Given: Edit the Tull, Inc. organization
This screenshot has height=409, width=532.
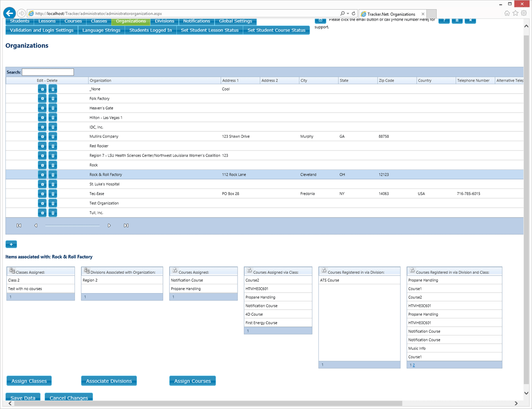Looking at the screenshot, I should pyautogui.click(x=42, y=213).
